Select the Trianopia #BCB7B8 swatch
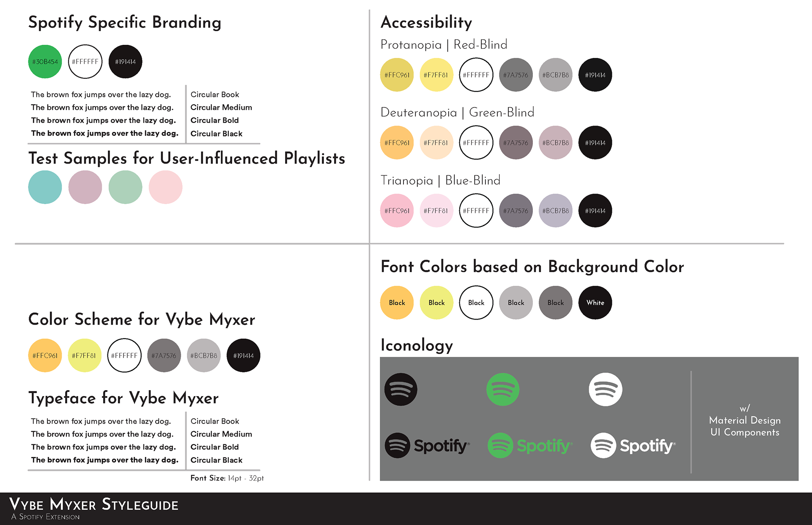The height and width of the screenshot is (525, 812). point(556,211)
